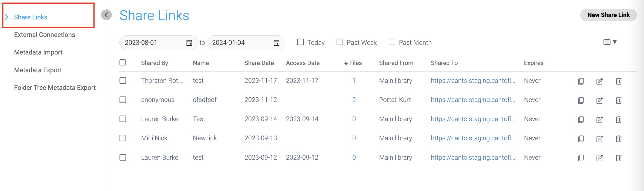This screenshot has width=644, height=191.
Task: Edit the 2023-09-12 Lauren Burke share link
Action: coord(599,158)
